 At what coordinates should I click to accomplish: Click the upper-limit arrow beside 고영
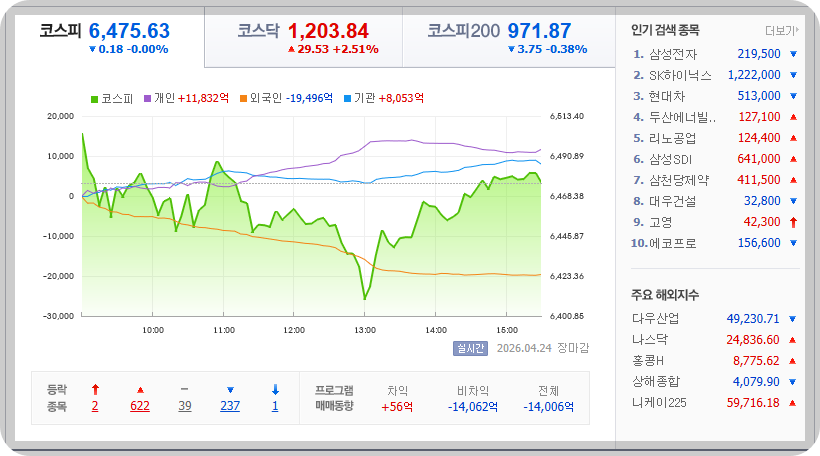(793, 222)
